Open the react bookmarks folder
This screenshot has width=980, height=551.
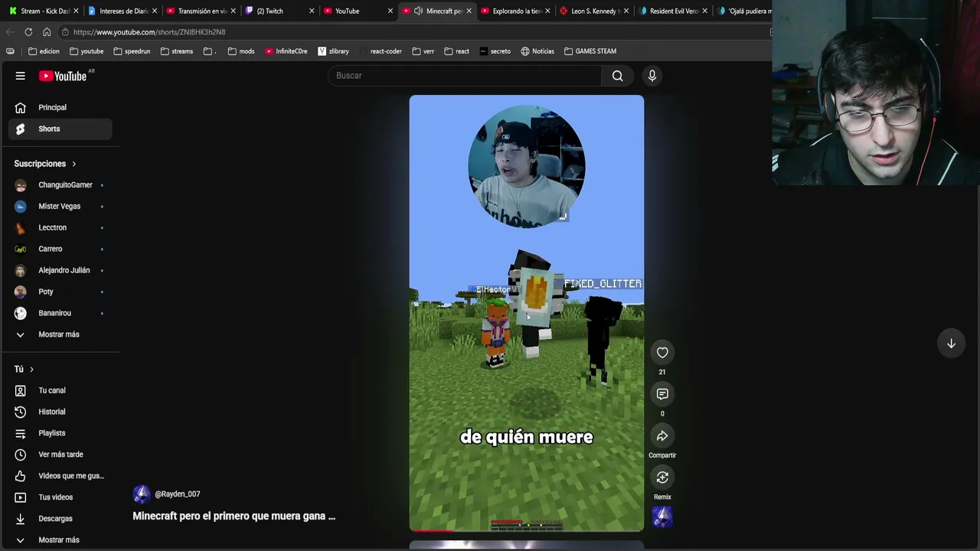click(457, 51)
